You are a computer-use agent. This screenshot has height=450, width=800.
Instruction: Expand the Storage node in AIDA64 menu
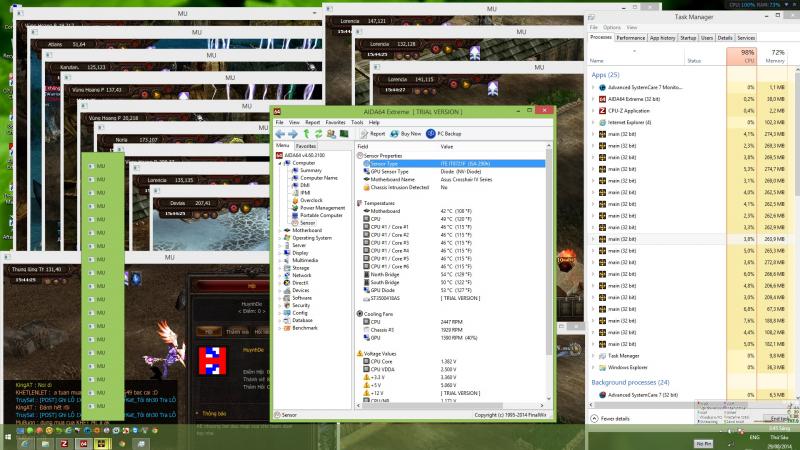coord(279,267)
